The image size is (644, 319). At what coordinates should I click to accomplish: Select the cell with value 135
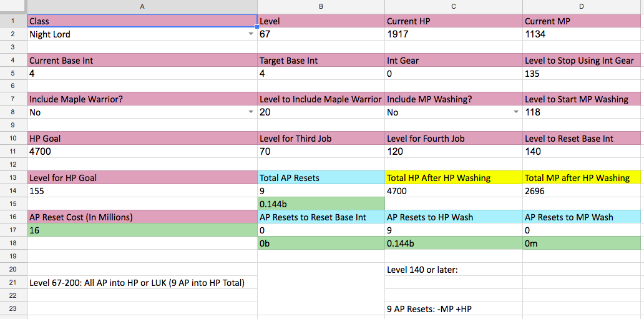[582, 74]
